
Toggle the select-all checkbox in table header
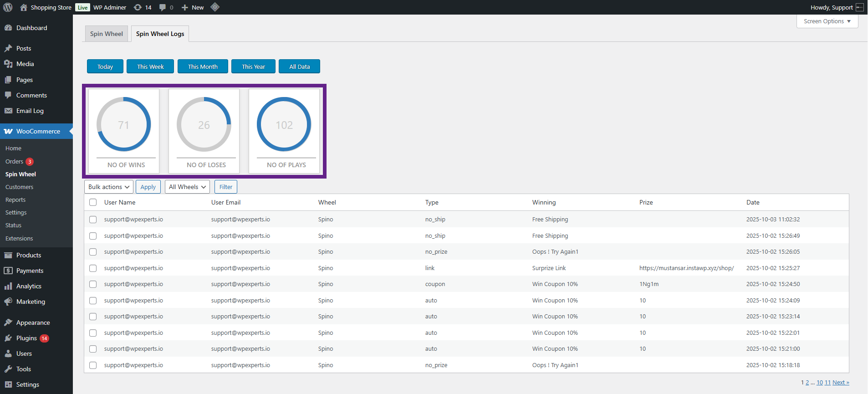93,202
